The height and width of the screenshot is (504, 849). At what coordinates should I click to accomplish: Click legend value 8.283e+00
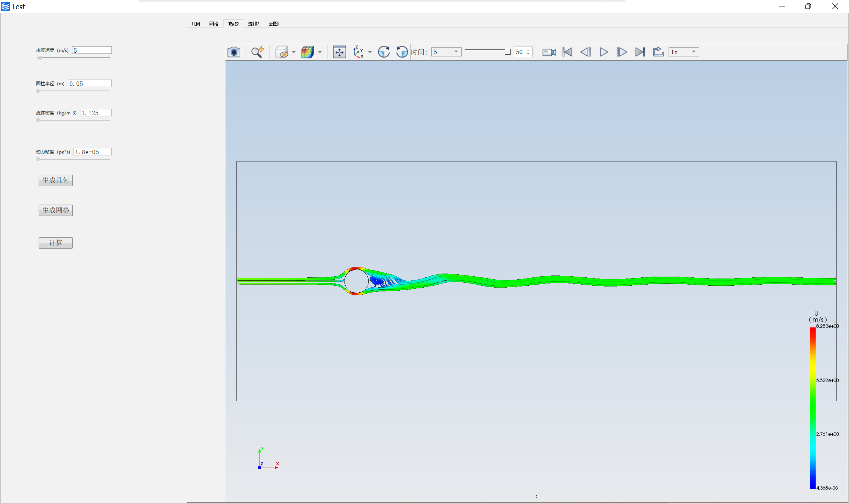(x=827, y=326)
